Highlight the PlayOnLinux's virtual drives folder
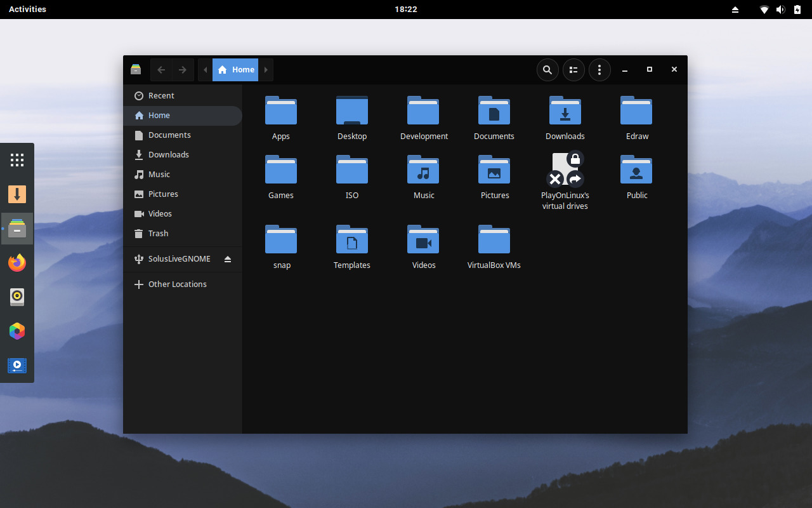Image resolution: width=812 pixels, height=508 pixels. tap(565, 178)
